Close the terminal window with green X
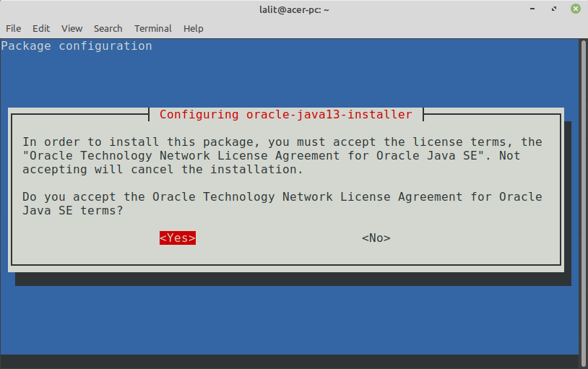Viewport: 588px width, 369px height. point(576,9)
